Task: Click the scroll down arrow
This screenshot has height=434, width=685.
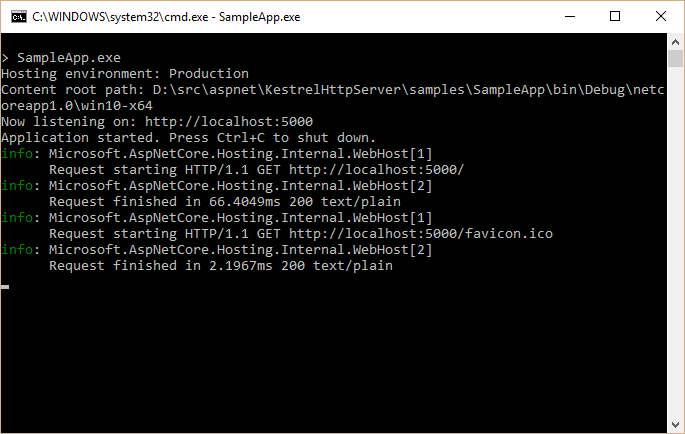Action: coord(675,424)
